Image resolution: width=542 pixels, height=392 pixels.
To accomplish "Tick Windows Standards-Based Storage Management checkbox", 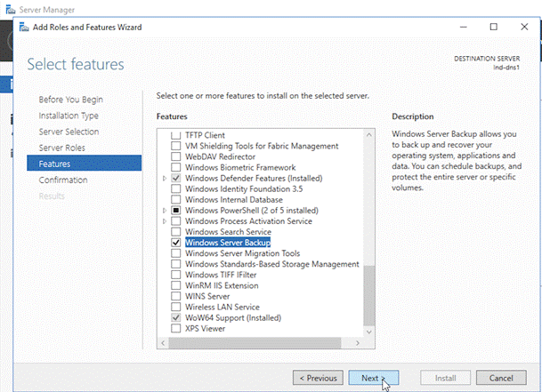I will pyautogui.click(x=175, y=264).
